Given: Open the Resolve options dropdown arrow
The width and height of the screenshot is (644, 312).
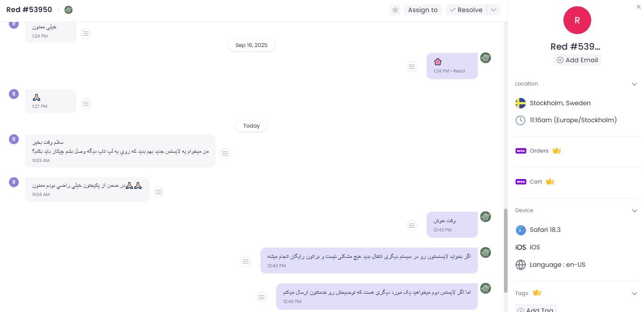Looking at the screenshot, I should coord(493,10).
